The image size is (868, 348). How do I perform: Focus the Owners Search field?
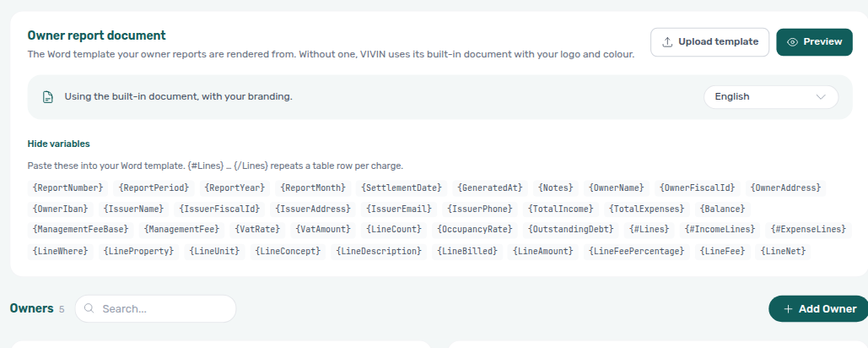pos(155,308)
